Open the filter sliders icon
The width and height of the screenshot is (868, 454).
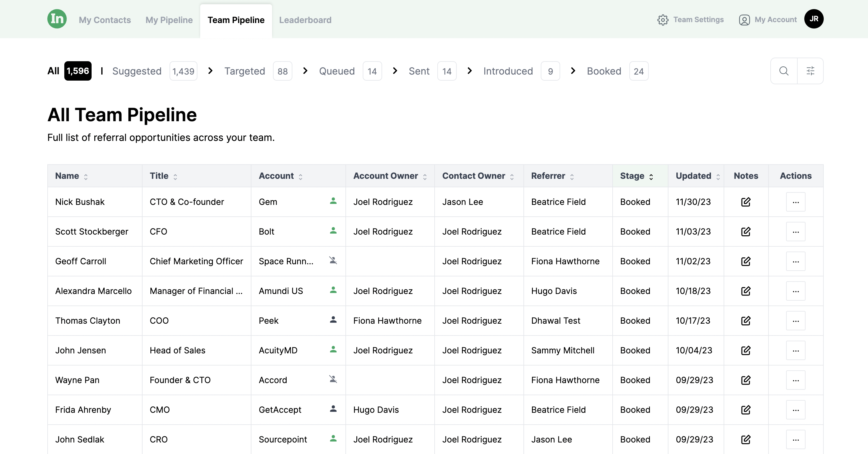(810, 71)
